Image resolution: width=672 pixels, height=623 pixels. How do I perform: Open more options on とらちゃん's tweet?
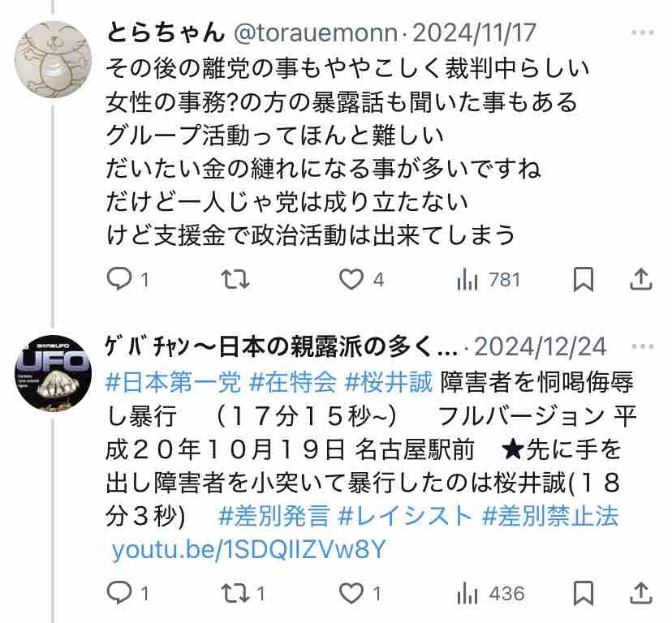pos(643,33)
